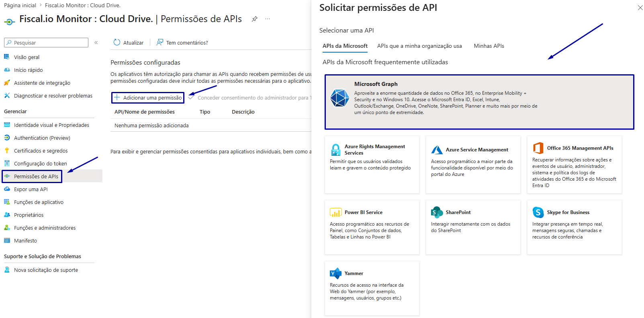This screenshot has height=318, width=644.
Task: Open the Manifesto menu item
Action: point(25,241)
